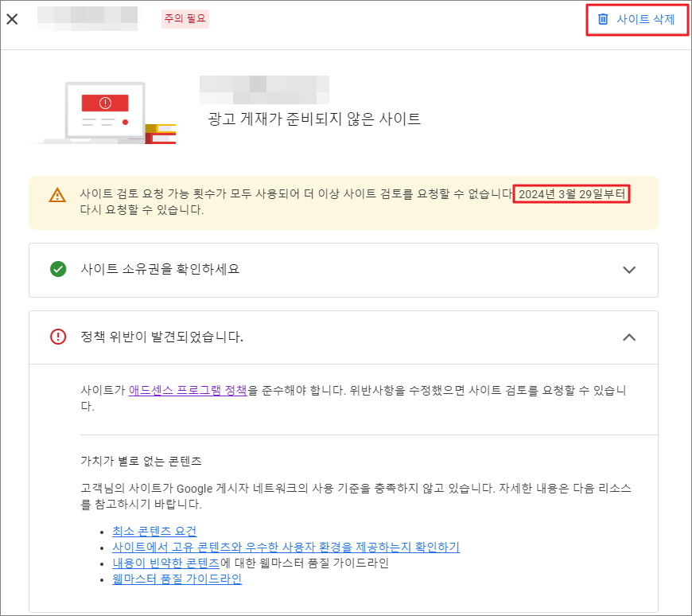Open the 내용이 빈약한 콘텐츠 link
The width and height of the screenshot is (692, 616).
(166, 563)
